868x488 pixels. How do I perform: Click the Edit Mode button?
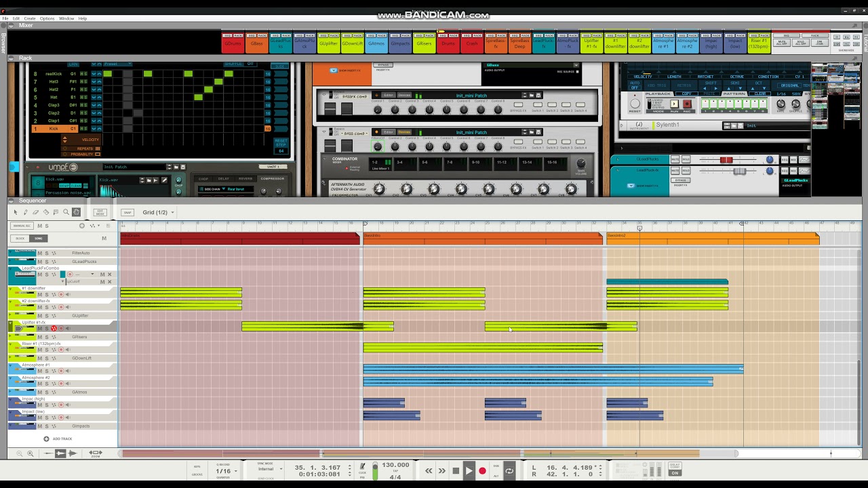tap(100, 212)
